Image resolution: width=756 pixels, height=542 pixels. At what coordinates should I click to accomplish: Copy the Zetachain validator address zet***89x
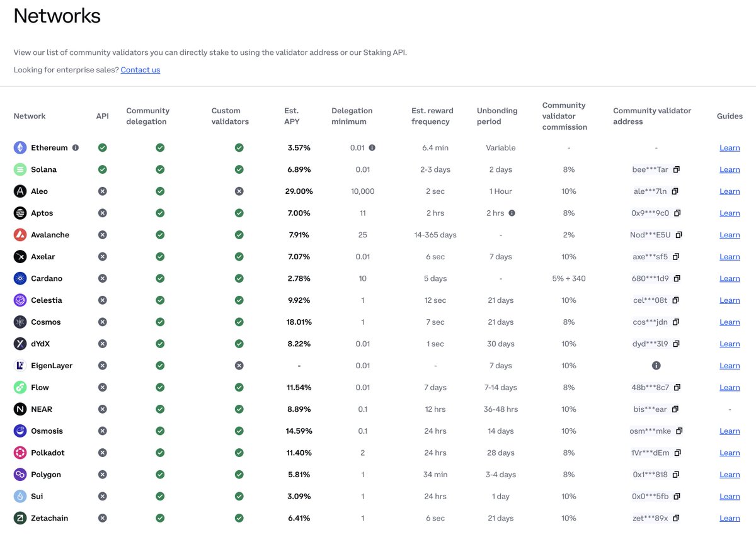676,518
